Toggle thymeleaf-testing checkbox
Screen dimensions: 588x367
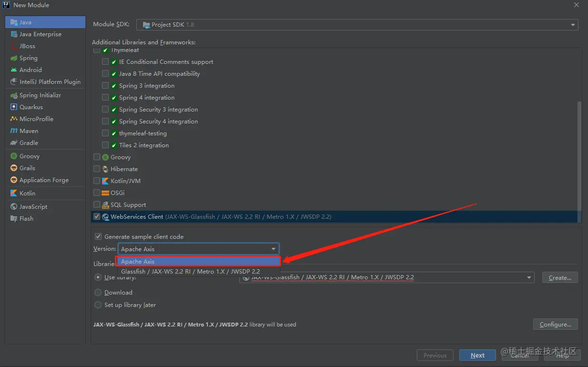point(105,133)
